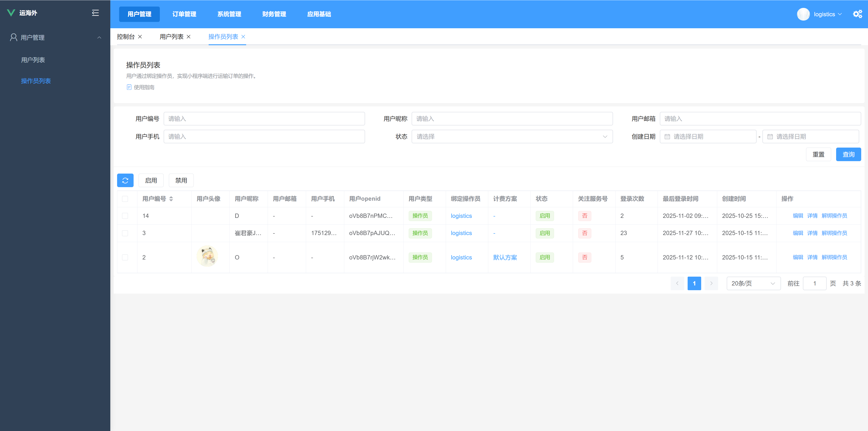Close the 用户列表 tab via X icon
The image size is (868, 431).
point(189,37)
